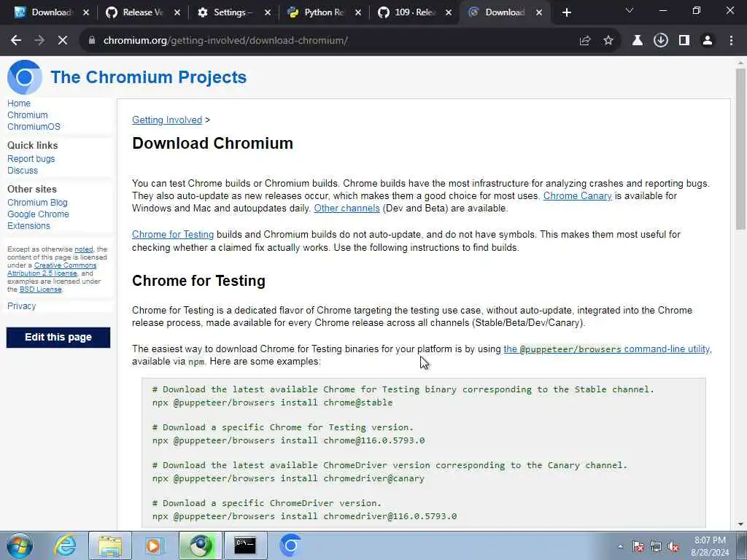
Task: Open the BSD License link
Action: (x=41, y=289)
